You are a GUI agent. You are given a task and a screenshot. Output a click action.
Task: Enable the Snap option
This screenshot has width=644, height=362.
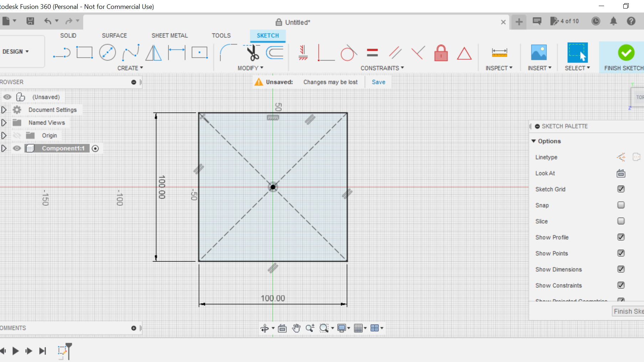click(x=621, y=205)
